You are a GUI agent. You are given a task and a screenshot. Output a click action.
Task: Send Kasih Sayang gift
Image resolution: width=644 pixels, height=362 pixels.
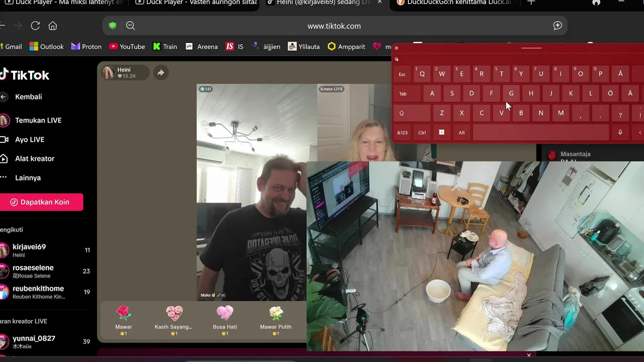174,321
